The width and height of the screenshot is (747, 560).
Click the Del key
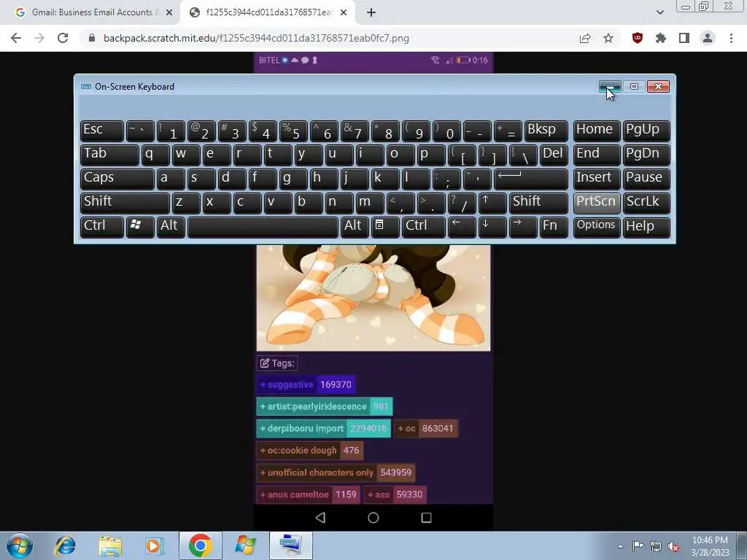(554, 155)
